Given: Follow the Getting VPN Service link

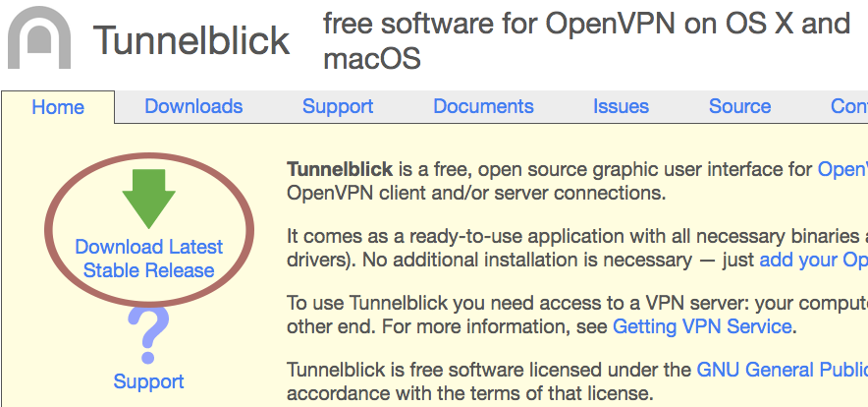Looking at the screenshot, I should click(702, 326).
